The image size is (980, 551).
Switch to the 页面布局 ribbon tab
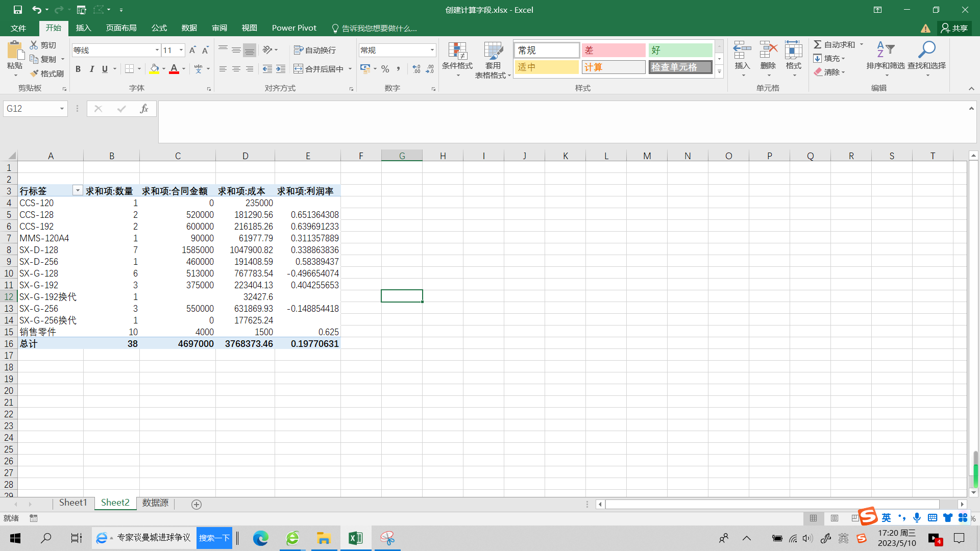pos(121,28)
